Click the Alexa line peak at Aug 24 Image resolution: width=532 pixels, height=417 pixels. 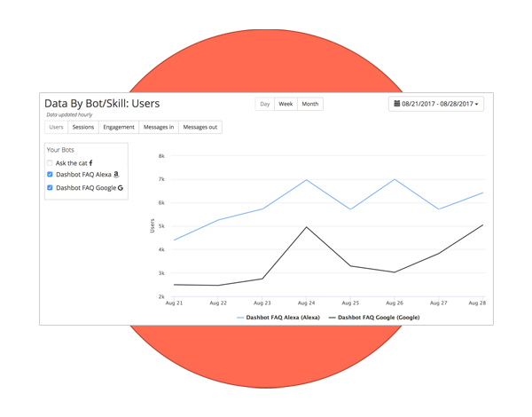307,179
